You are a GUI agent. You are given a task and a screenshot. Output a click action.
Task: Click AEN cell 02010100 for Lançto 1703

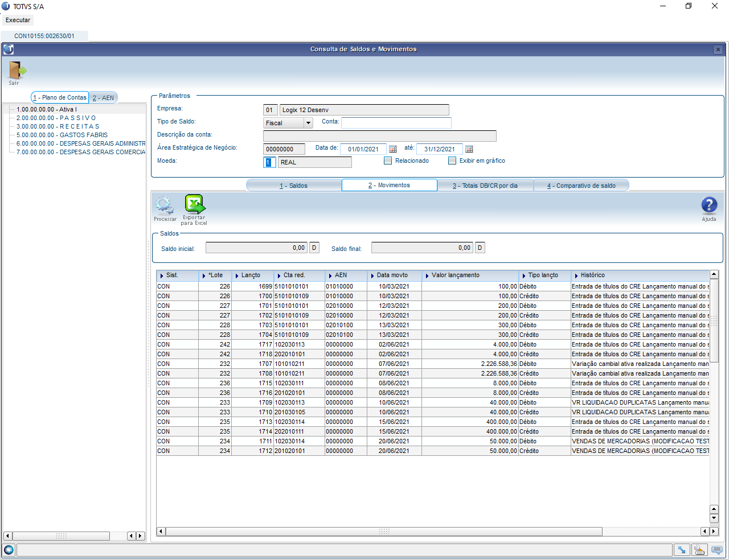[346, 326]
